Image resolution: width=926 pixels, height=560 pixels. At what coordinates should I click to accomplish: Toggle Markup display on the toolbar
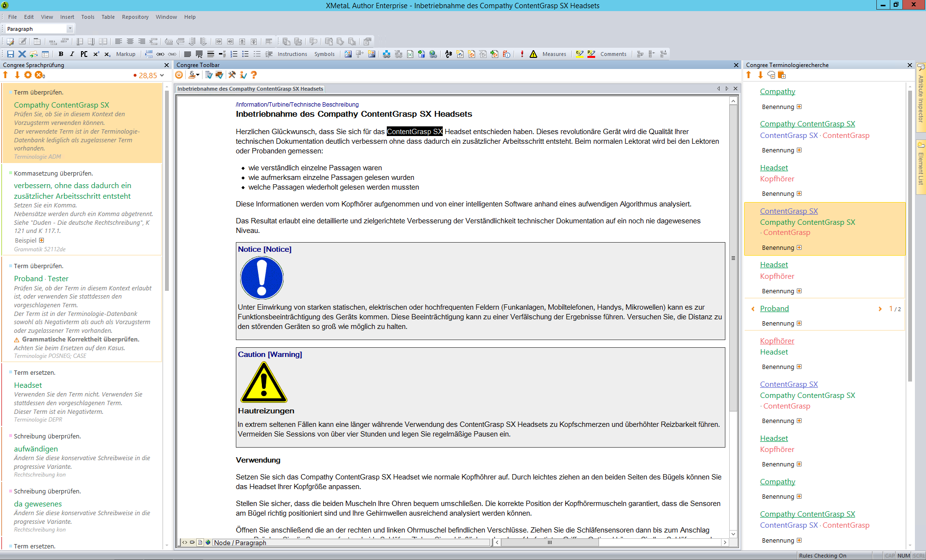pos(125,54)
